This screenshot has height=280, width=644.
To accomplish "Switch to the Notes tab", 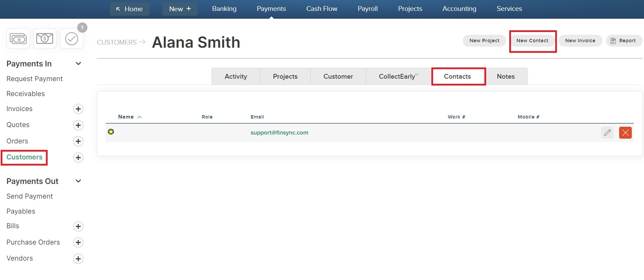I will point(506,76).
